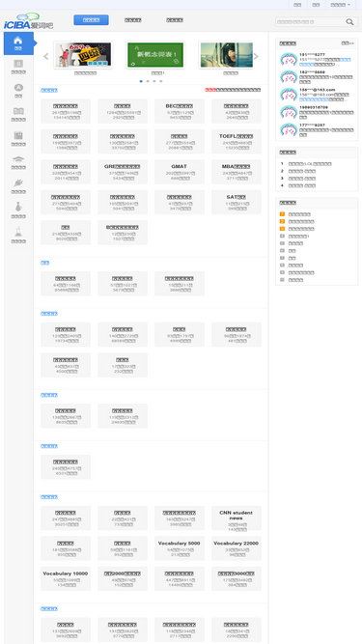Open avatar of user 177****9287
Image resolution: width=362 pixels, height=644 pixels.
[289, 129]
